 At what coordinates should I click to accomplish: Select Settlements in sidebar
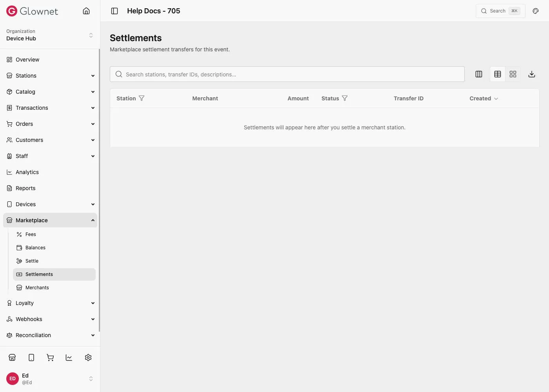54,274
